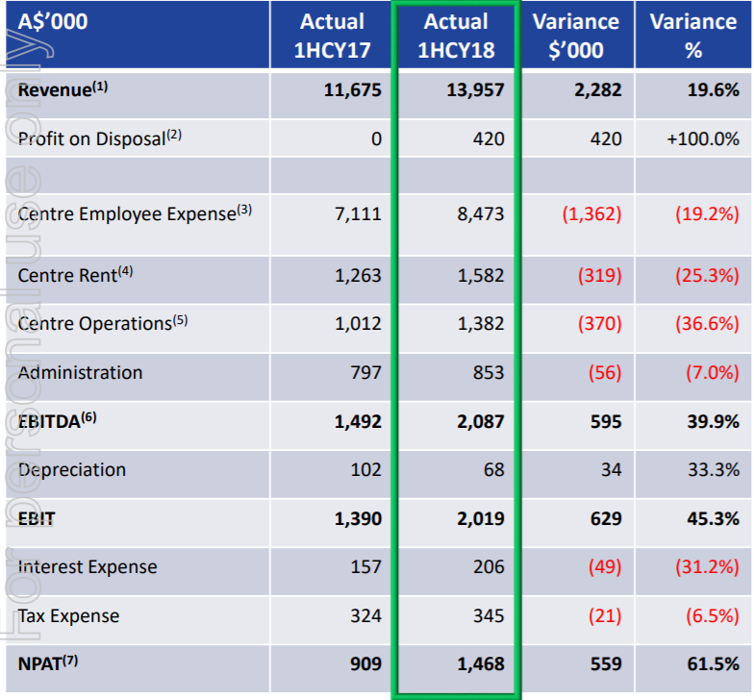This screenshot has width=754, height=700.
Task: Click Tax Expense value 324
Action: tap(365, 615)
